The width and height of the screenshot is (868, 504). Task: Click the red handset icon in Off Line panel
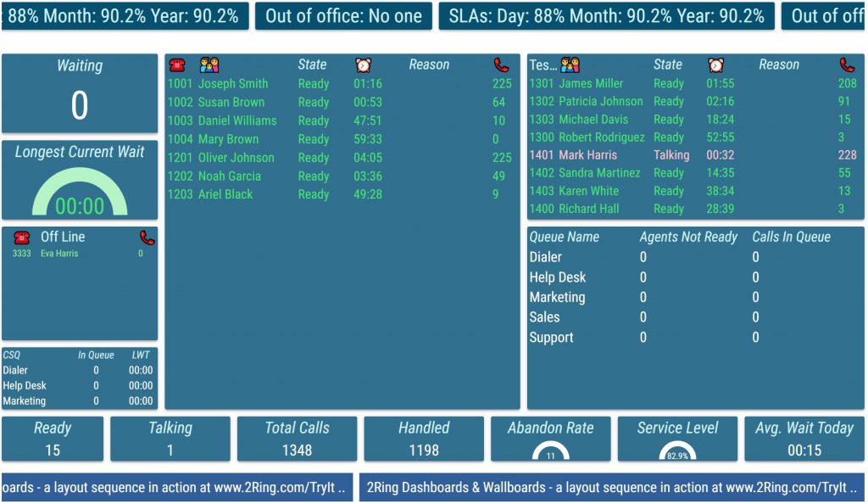(147, 238)
